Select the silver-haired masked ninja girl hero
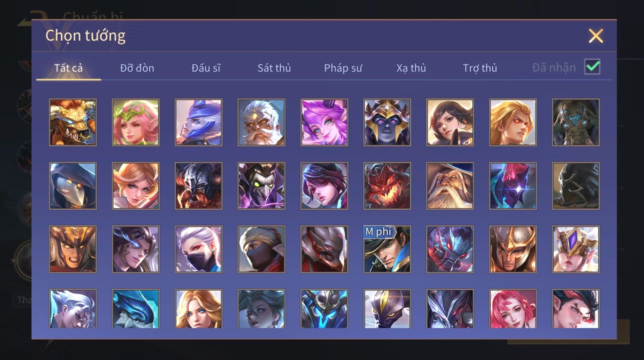 tap(199, 249)
